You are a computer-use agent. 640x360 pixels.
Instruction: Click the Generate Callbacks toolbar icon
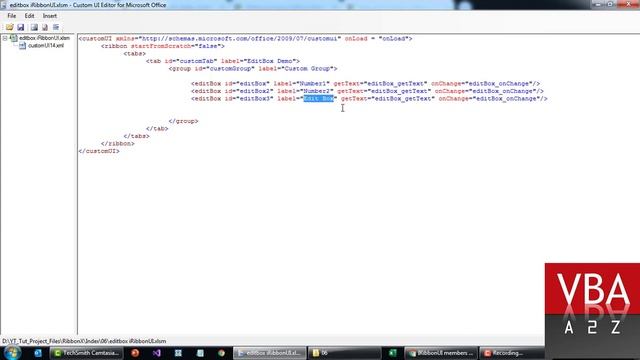56,27
